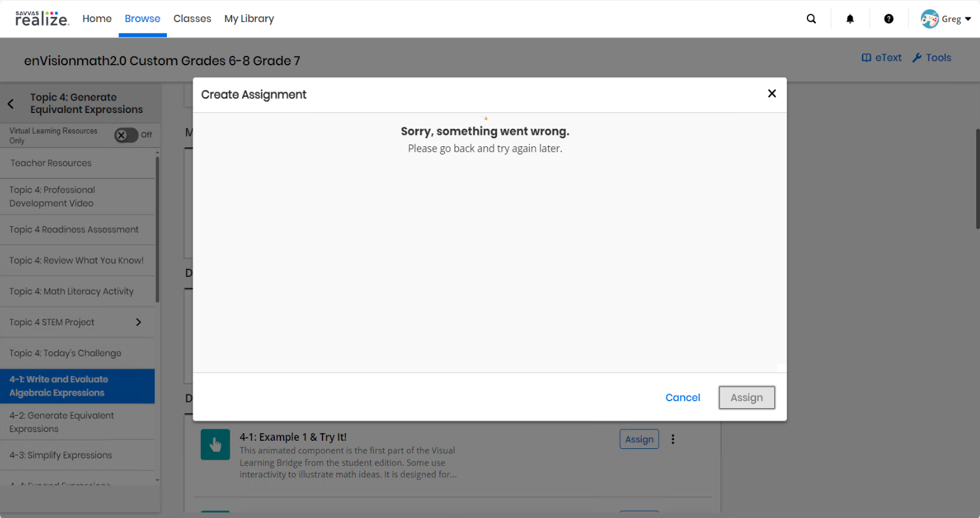The height and width of the screenshot is (518, 980).
Task: Click the interactive lesson hand icon thumbnail
Action: (x=215, y=444)
